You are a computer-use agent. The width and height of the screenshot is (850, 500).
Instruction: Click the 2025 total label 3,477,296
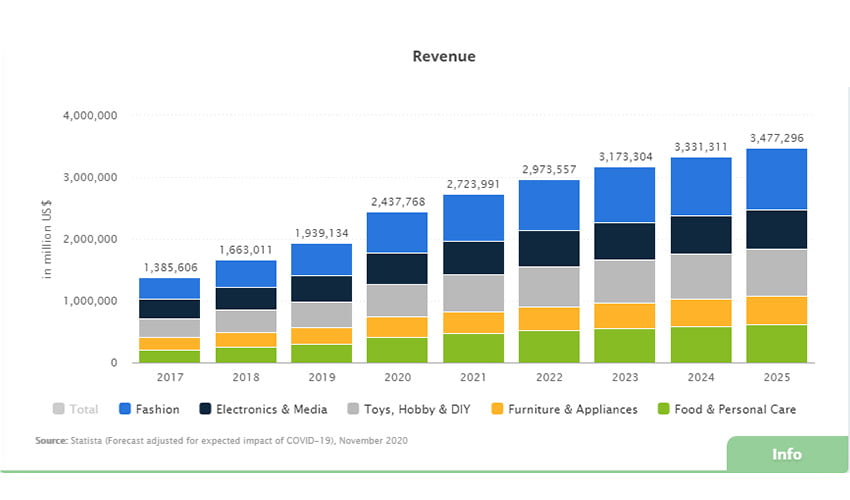pyautogui.click(x=777, y=138)
